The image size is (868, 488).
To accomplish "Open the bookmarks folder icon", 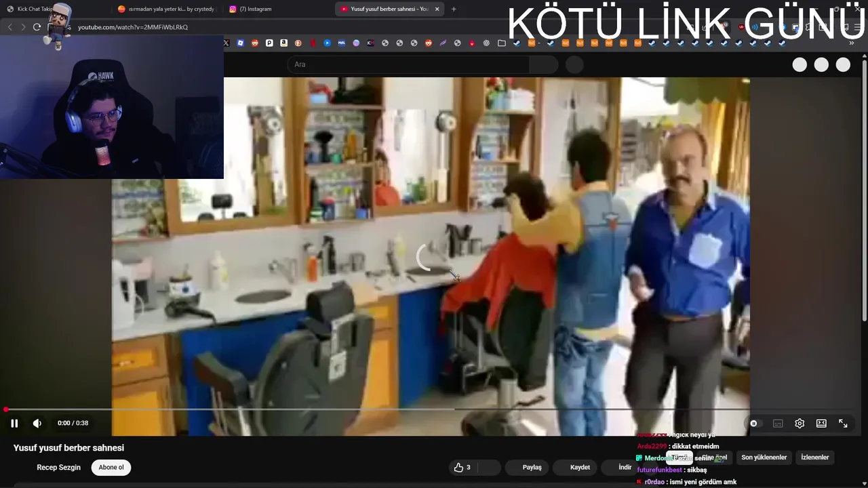I will 502,43.
